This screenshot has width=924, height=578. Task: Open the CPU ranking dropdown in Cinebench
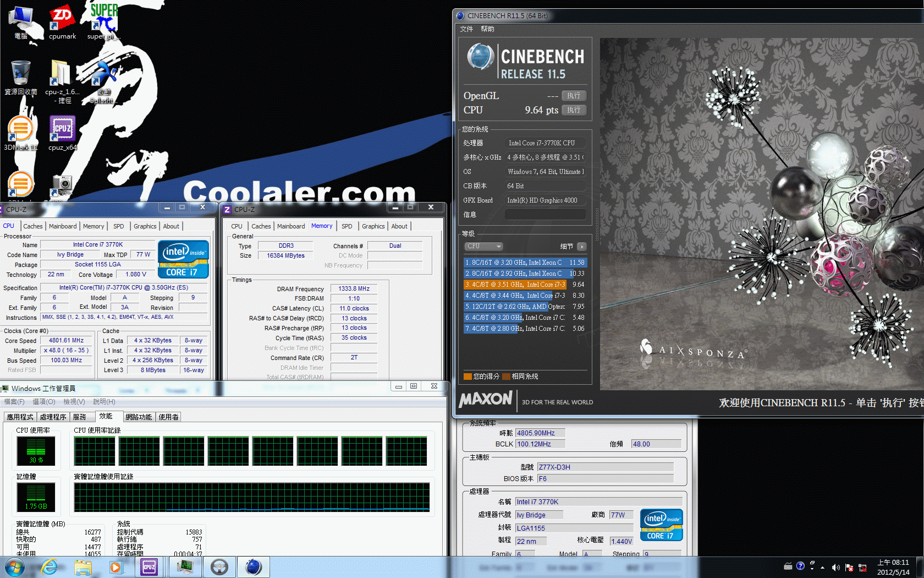(x=484, y=246)
